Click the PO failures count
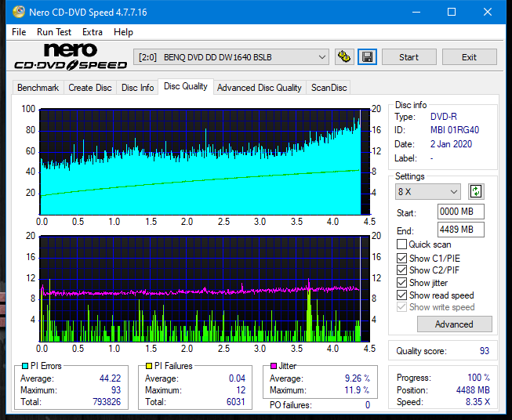Image resolution: width=512 pixels, height=420 pixels. pos(368,405)
